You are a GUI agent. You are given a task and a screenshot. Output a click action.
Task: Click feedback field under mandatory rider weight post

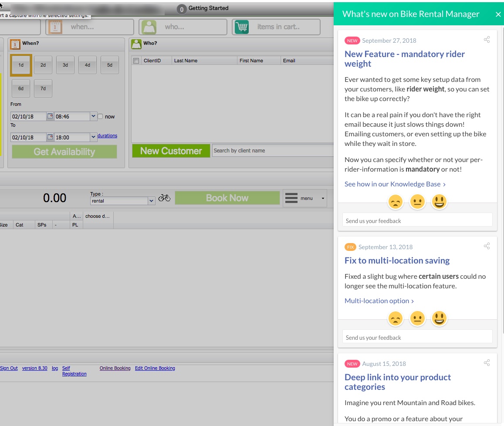(x=417, y=221)
